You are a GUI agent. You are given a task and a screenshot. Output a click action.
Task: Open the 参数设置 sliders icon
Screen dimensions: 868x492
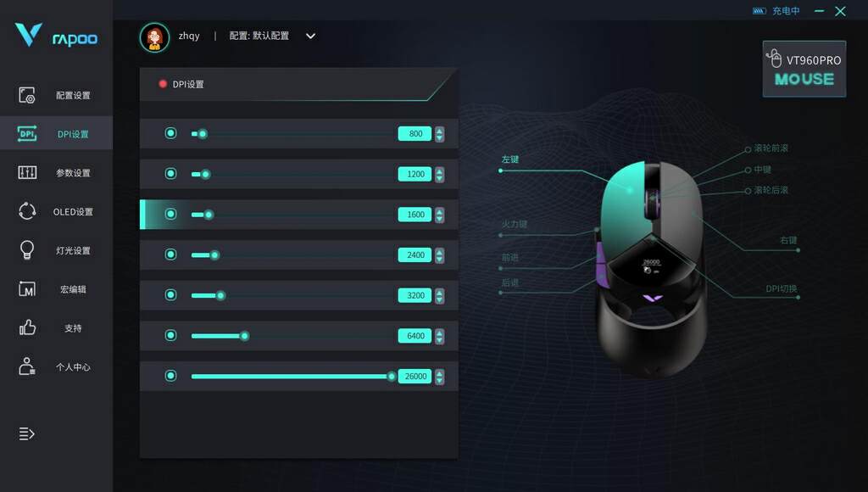(26, 172)
